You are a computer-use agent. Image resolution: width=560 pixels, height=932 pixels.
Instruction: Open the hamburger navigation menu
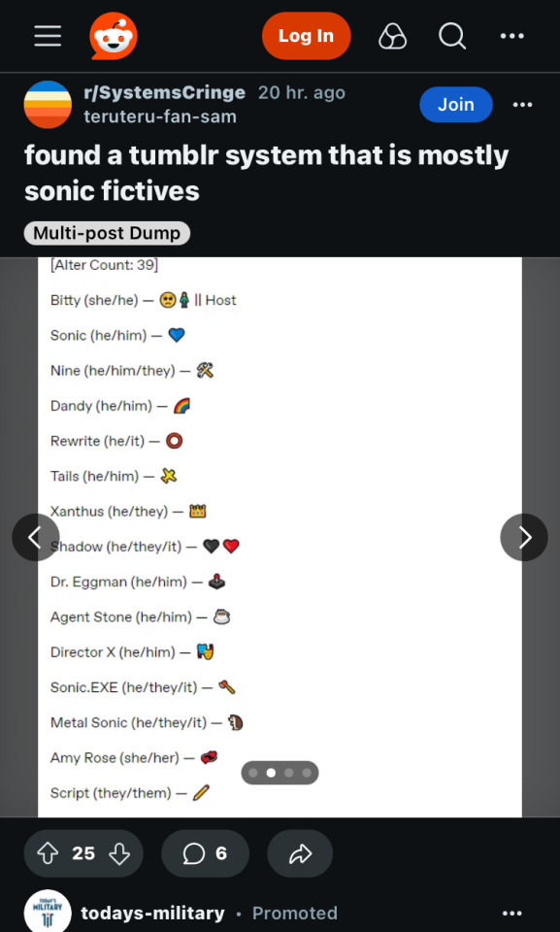tap(48, 36)
